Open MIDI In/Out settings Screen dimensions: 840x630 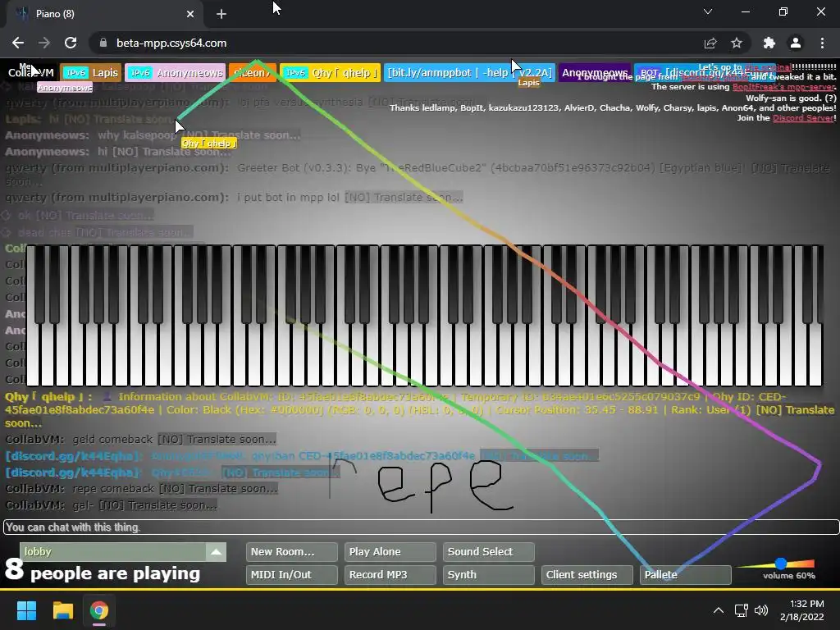[291, 575]
